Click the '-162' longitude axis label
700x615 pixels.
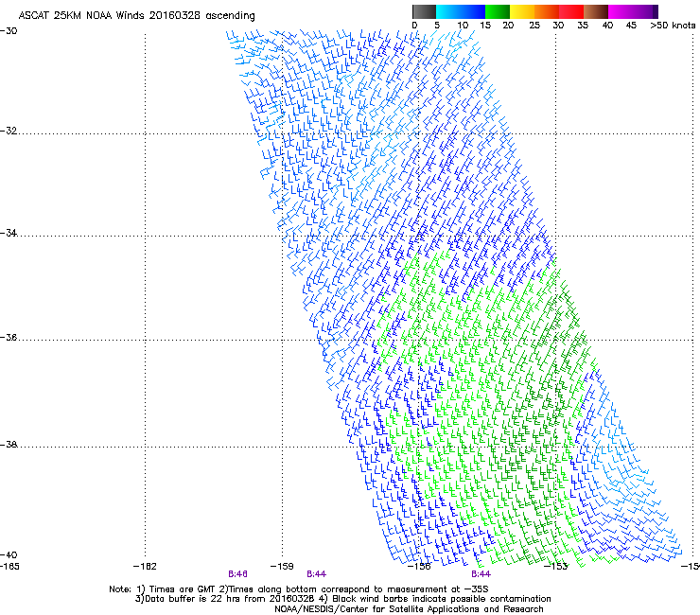[x=145, y=567]
